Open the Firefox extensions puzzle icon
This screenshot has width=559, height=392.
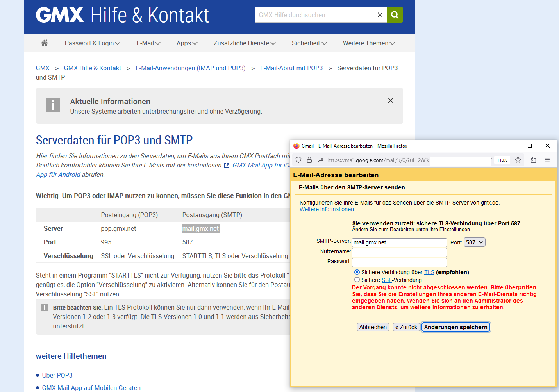click(533, 160)
